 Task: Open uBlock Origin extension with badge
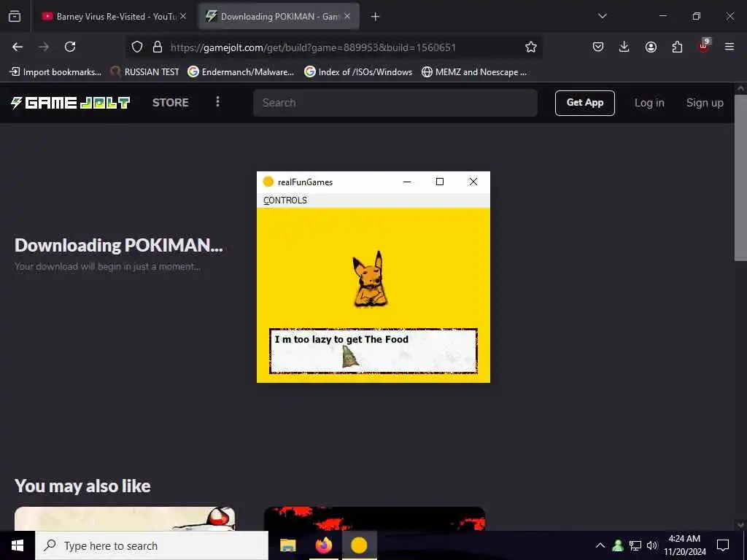coord(704,46)
